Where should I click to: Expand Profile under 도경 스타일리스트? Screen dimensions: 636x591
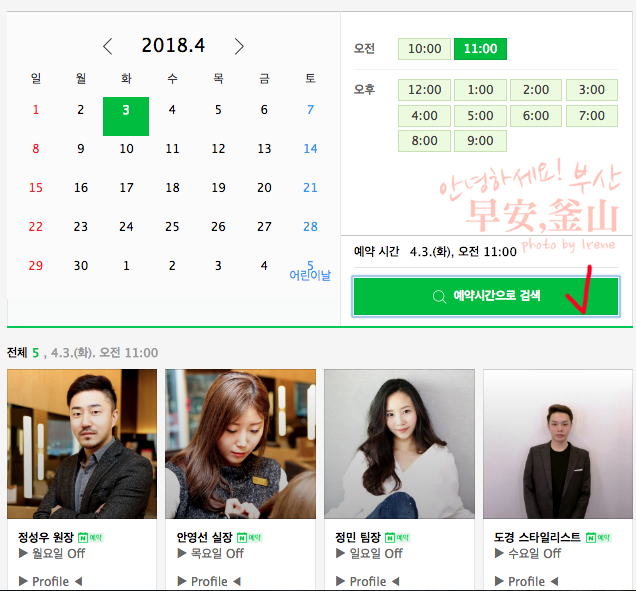pos(526,581)
